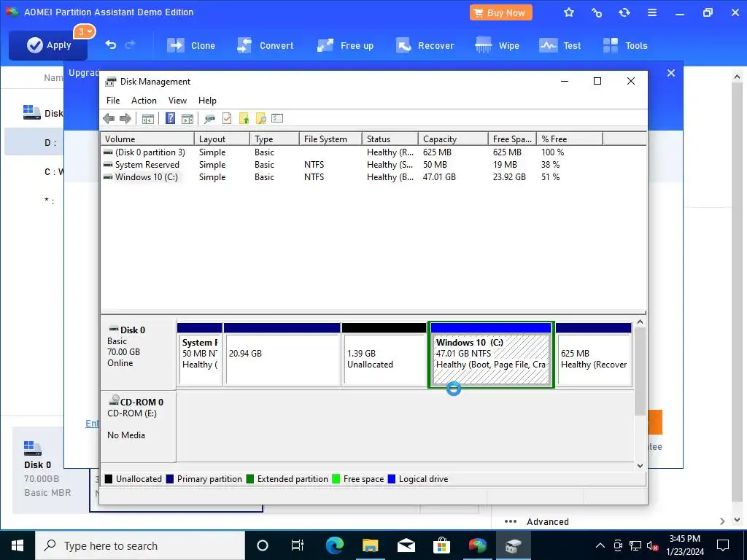
Task: Click the key/register icon in AOMEI title bar
Action: [597, 13]
